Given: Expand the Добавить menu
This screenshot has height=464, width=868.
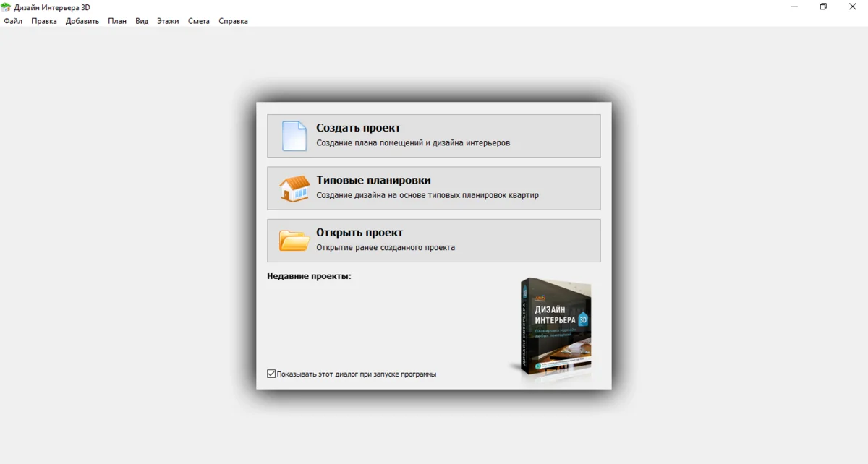Looking at the screenshot, I should pos(82,21).
